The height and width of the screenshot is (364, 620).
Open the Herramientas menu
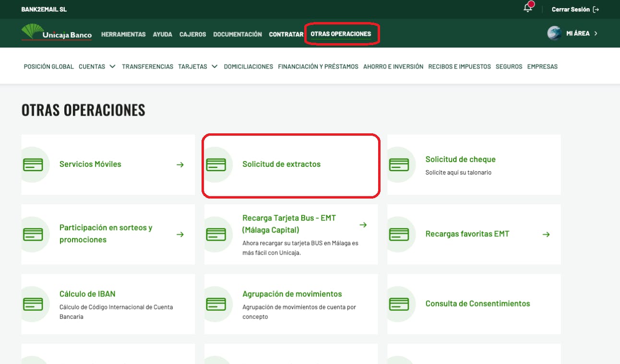tap(123, 35)
